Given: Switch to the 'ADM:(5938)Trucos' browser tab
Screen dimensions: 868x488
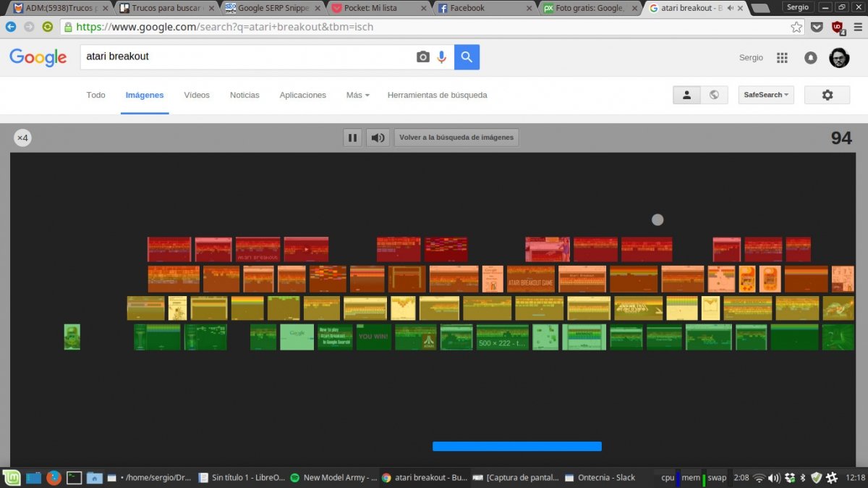Looking at the screenshot, I should [59, 8].
